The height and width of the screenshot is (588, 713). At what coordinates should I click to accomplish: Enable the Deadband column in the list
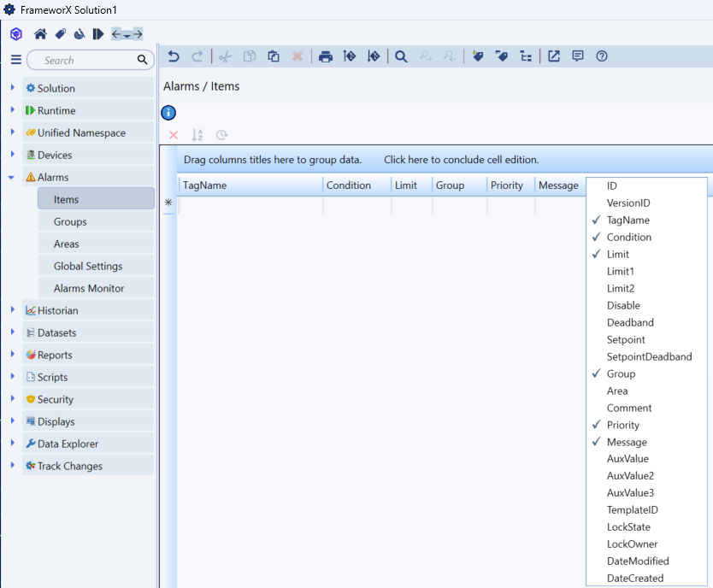pos(630,322)
